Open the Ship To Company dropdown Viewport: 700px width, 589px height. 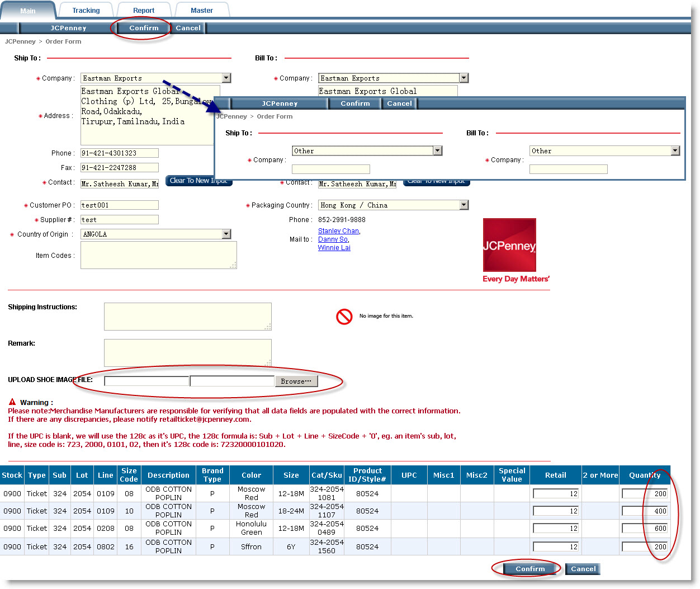226,78
